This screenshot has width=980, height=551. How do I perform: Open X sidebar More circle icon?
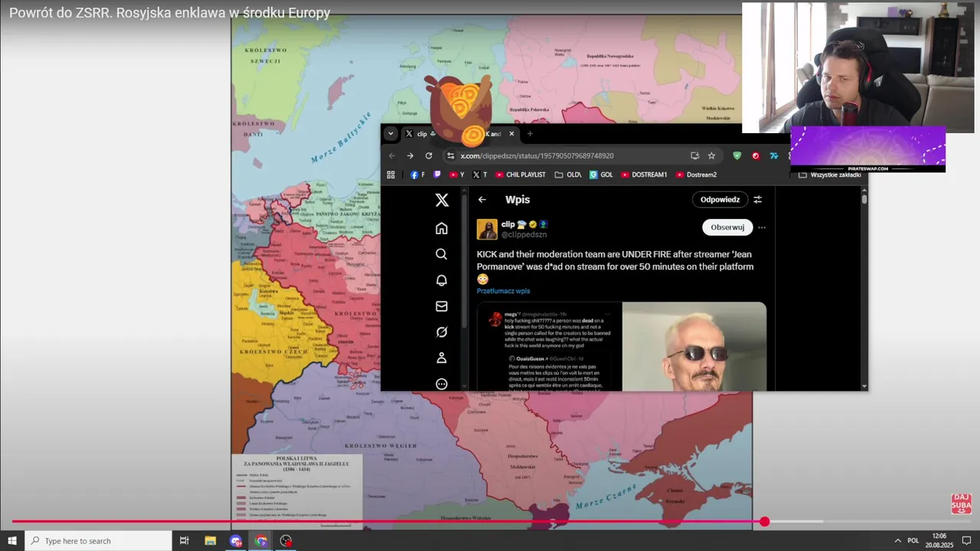(x=442, y=384)
